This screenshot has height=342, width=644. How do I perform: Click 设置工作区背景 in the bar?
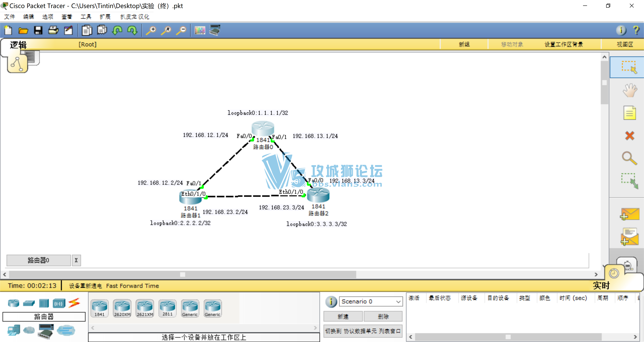coord(564,44)
